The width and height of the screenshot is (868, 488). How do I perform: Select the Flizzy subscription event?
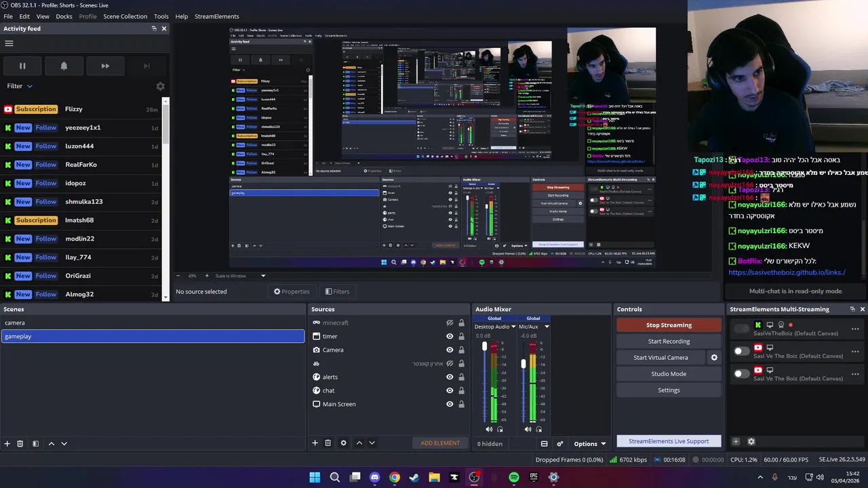click(x=81, y=109)
